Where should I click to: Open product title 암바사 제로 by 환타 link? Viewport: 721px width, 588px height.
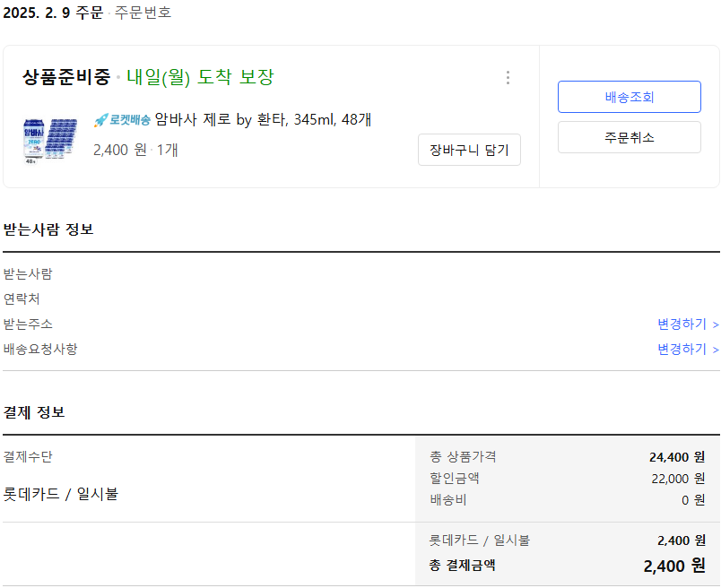[x=263, y=119]
